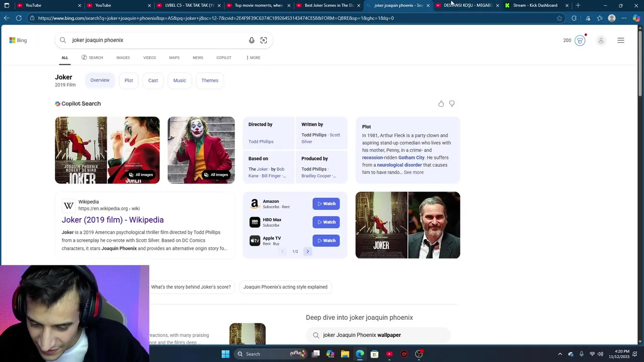Follow the Gotham City link in plot
This screenshot has height=362, width=644.
(412, 157)
